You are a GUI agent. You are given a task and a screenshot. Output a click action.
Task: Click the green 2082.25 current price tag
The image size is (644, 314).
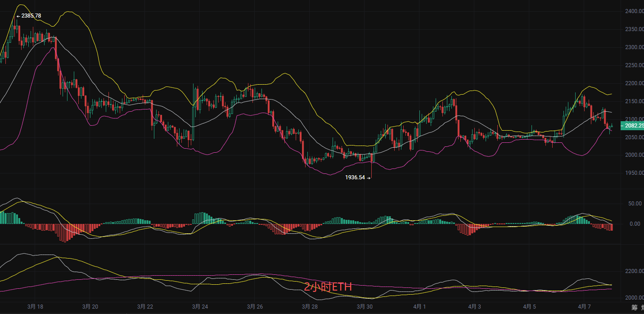631,126
